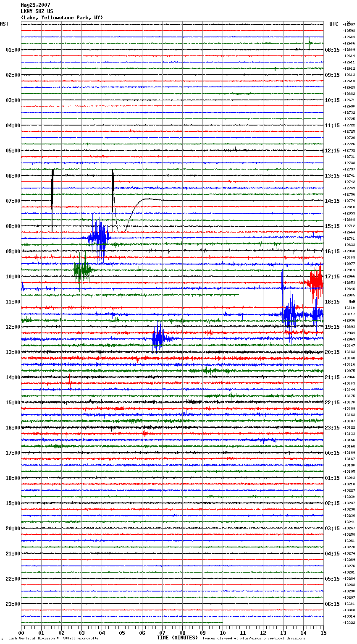Click the blue burst near minute 7
This screenshot has height=644, width=357.
point(159,337)
